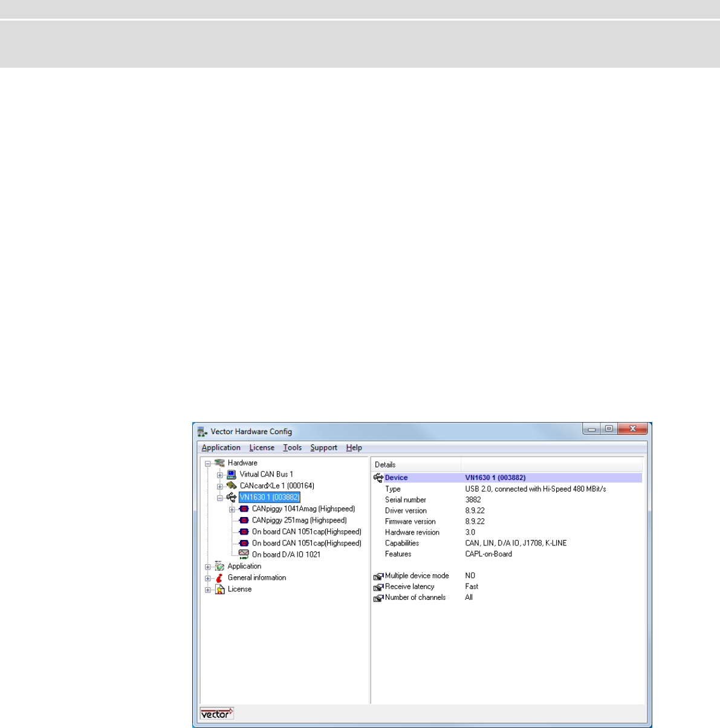Minimize the Vector Hardware Config window
Image resolution: width=720 pixels, height=728 pixels.
point(592,429)
